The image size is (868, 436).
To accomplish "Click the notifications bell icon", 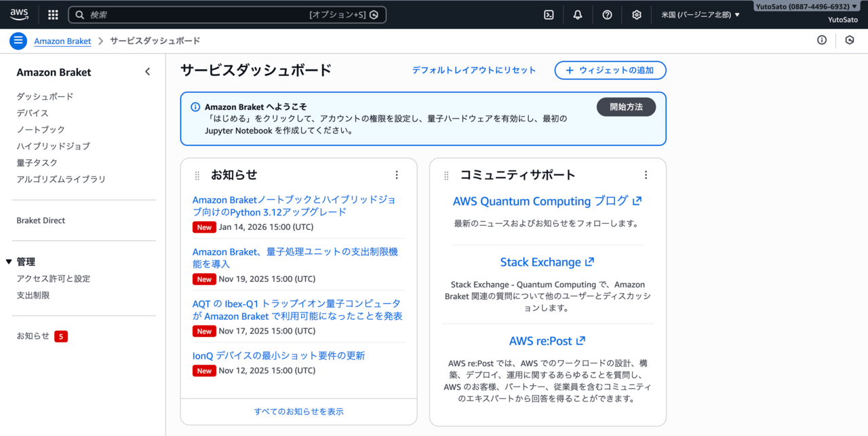I will (578, 15).
